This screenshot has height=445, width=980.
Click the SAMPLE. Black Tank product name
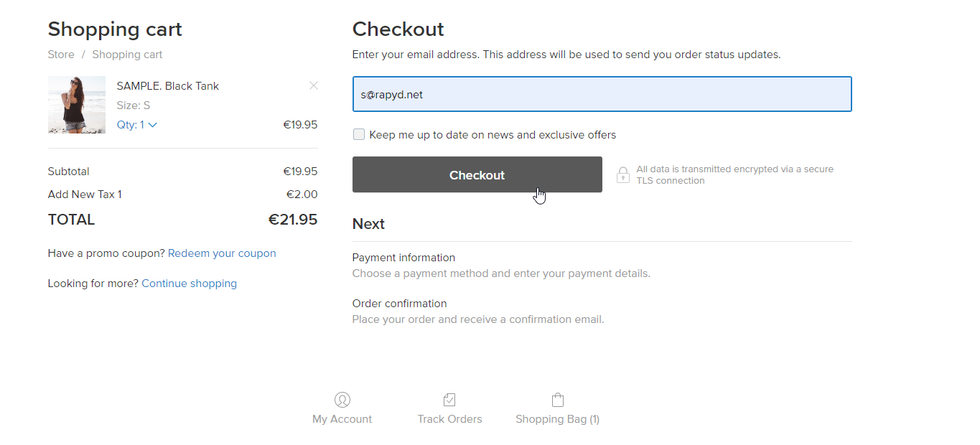click(x=167, y=86)
